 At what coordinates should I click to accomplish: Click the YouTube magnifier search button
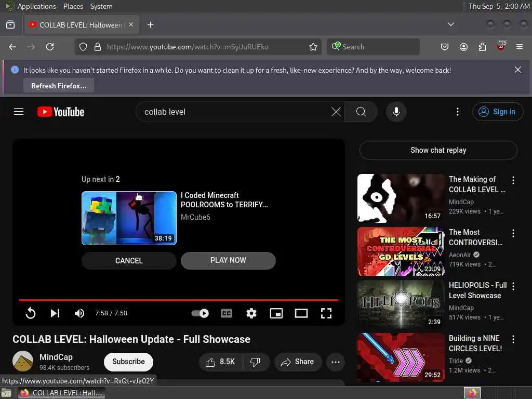tap(361, 112)
